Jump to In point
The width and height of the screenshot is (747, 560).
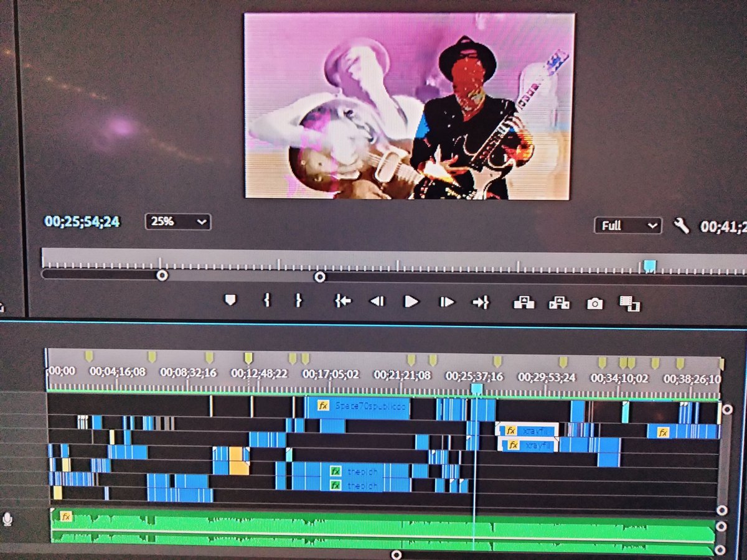[342, 302]
